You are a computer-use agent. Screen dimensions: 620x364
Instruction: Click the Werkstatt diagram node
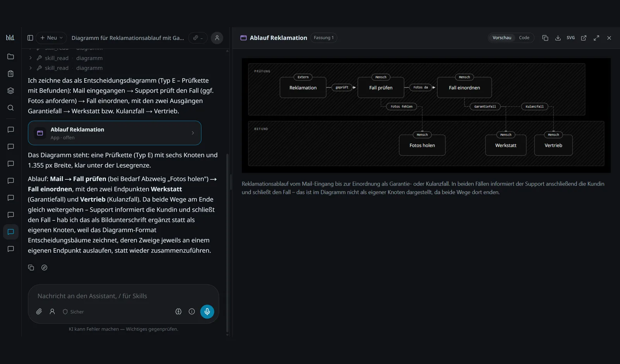[506, 145]
